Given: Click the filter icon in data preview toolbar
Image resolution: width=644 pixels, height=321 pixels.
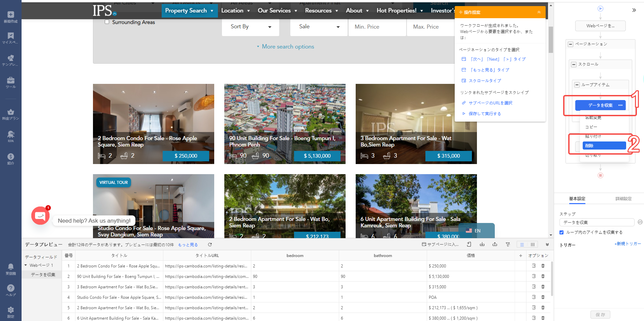Looking at the screenshot, I should click(x=508, y=245).
